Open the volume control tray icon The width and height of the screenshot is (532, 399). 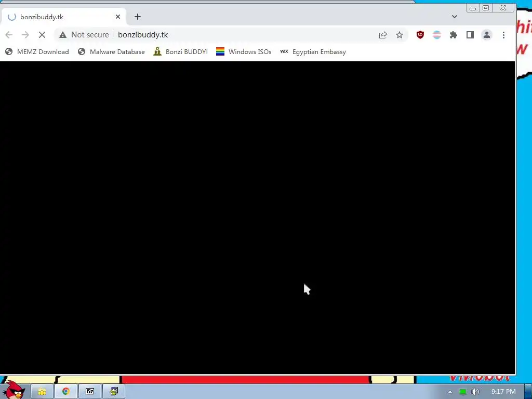[x=475, y=392]
